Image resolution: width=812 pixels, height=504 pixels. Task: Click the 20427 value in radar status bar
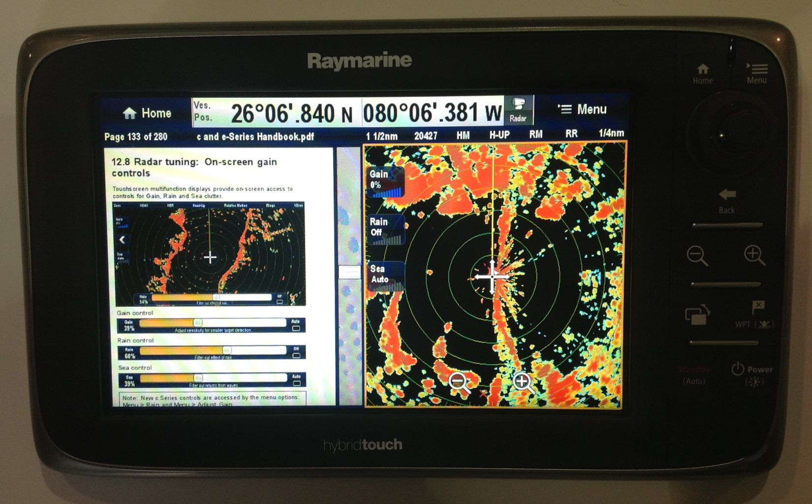point(426,136)
